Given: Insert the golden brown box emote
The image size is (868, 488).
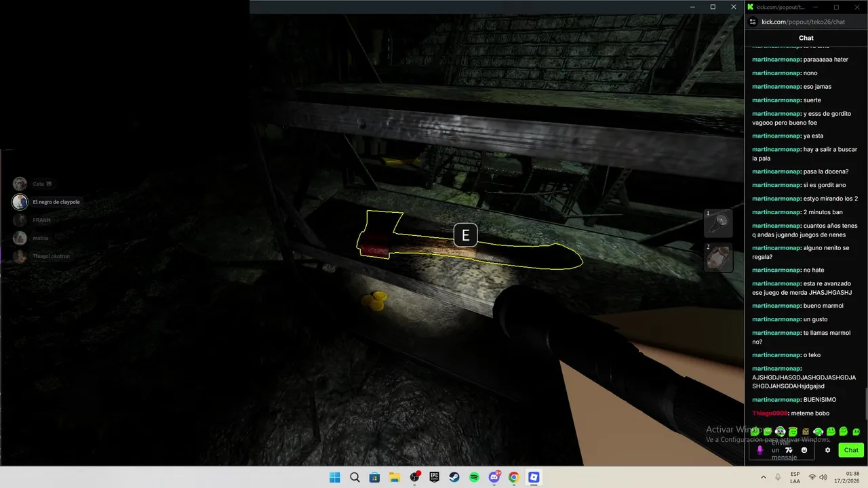Looking at the screenshot, I should [x=806, y=432].
